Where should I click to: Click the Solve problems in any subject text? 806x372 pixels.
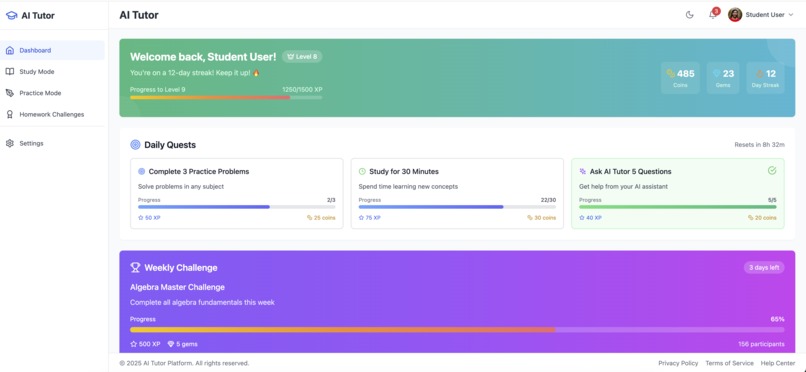point(181,187)
